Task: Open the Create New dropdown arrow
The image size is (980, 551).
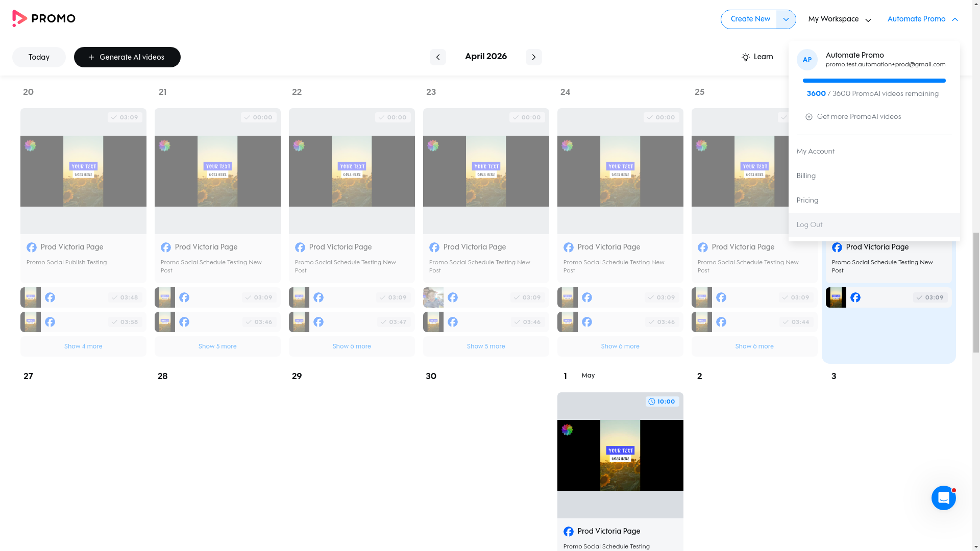Action: [786, 19]
